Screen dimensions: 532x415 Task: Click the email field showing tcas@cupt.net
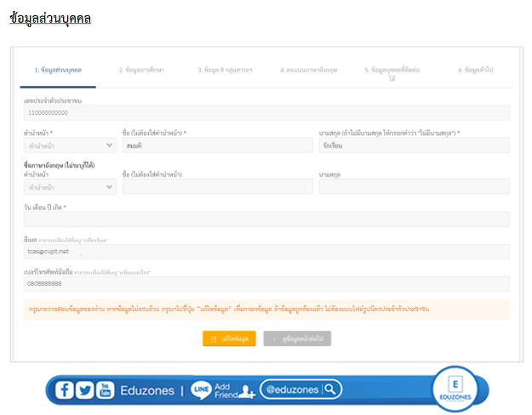pos(266,252)
